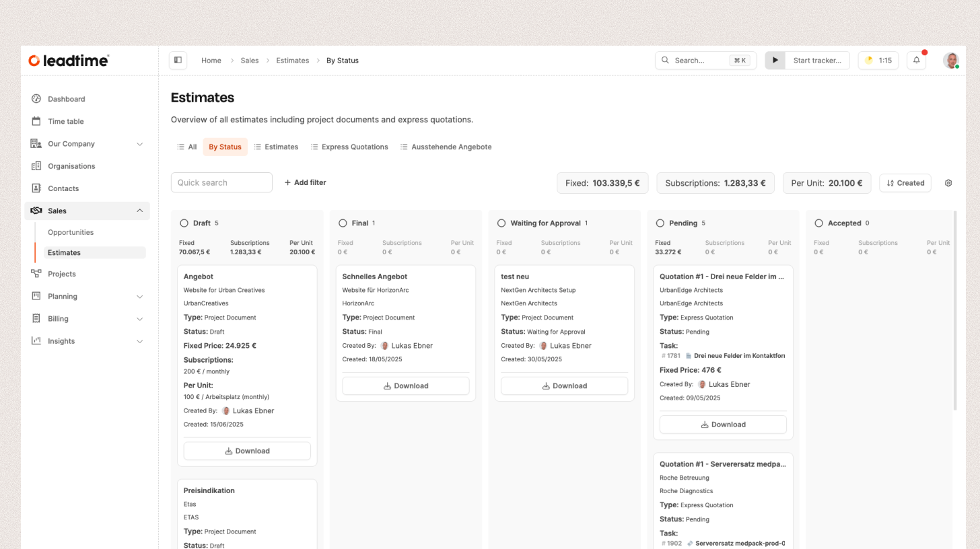Image resolution: width=980 pixels, height=549 pixels.
Task: Click the By Status breadcrumb
Action: coord(343,61)
